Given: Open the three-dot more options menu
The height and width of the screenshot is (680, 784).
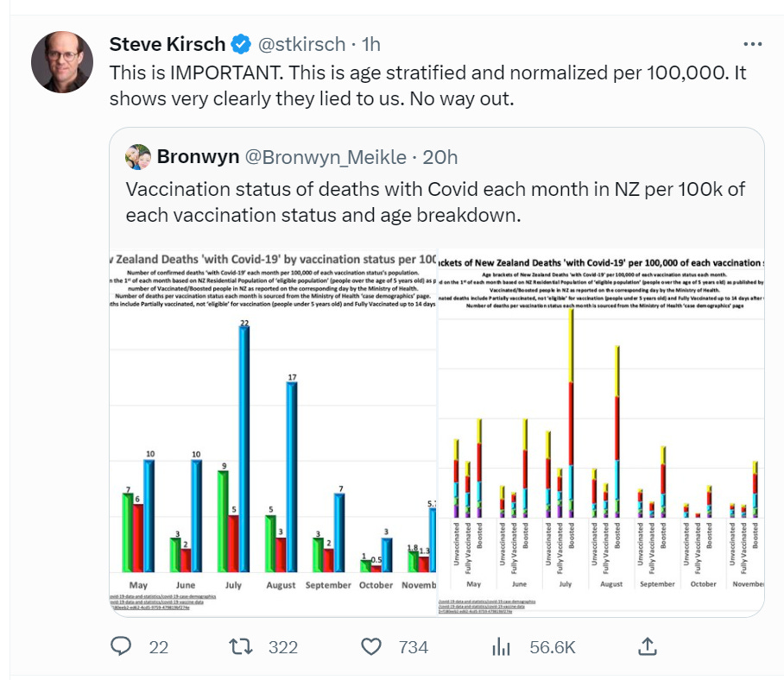Looking at the screenshot, I should point(753,44).
